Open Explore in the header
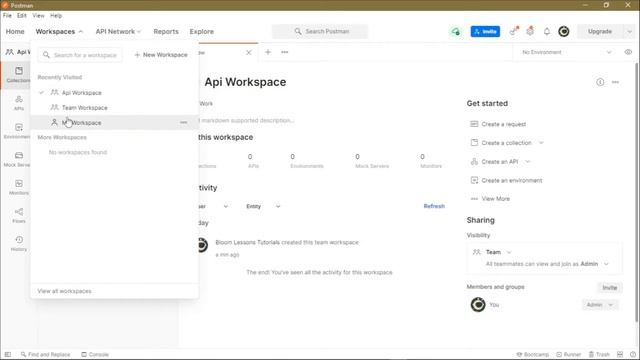The image size is (640, 360). [202, 31]
